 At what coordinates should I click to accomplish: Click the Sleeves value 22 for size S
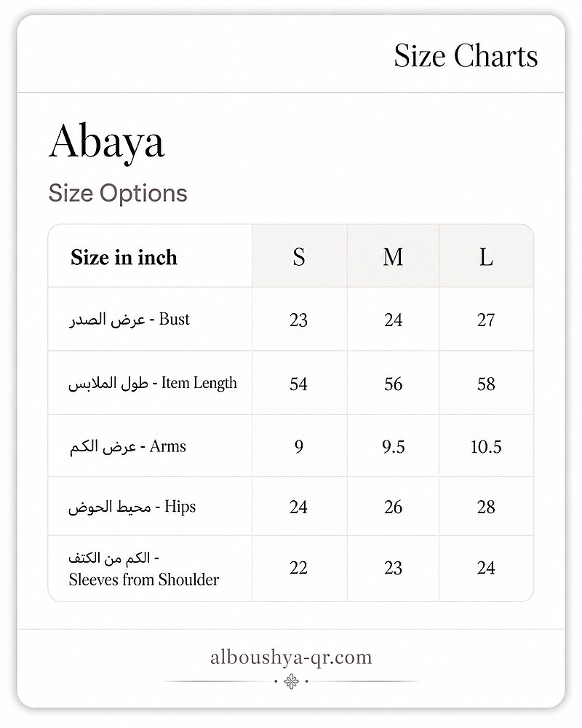(298, 568)
